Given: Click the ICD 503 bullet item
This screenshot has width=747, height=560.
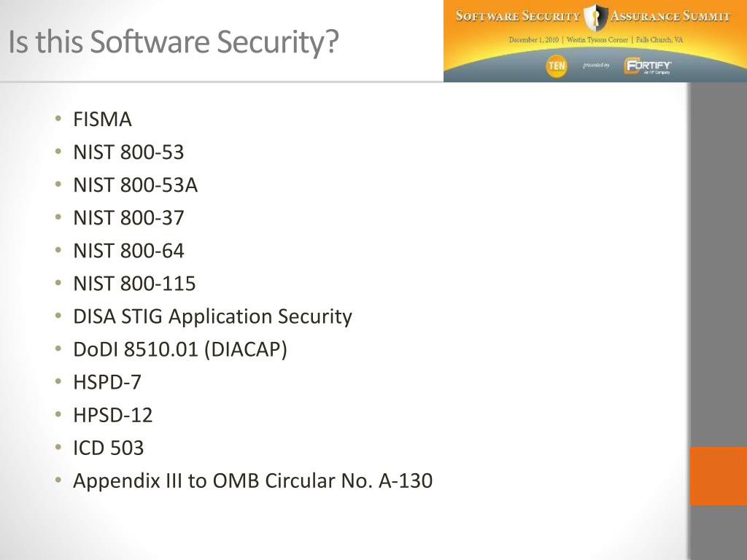Looking at the screenshot, I should pyautogui.click(x=108, y=448).
